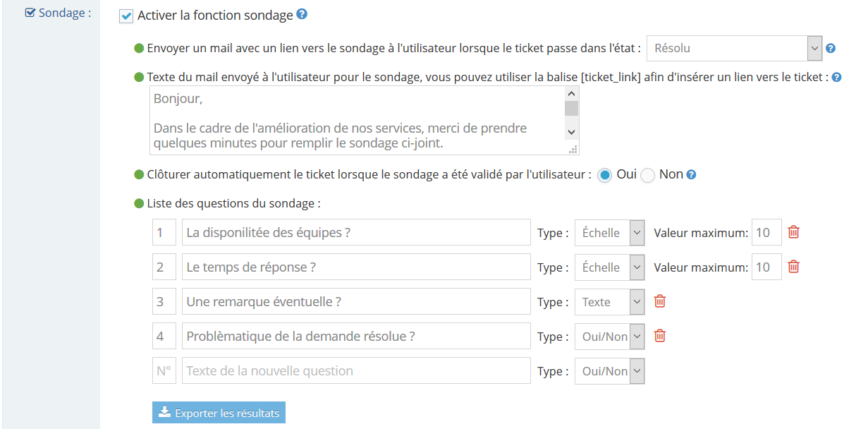The image size is (868, 429).
Task: Click the trash icon for question 4
Action: point(660,336)
